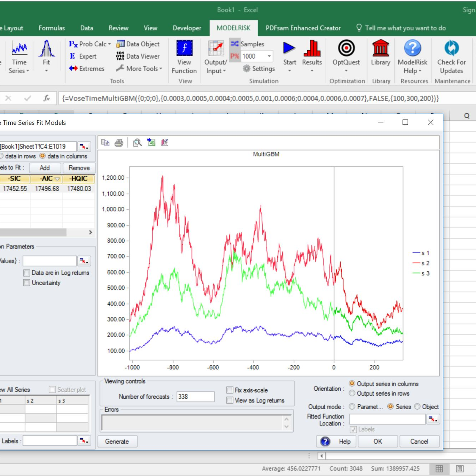Open More Tools wrench menu
476x476 pixels.
tap(139, 68)
